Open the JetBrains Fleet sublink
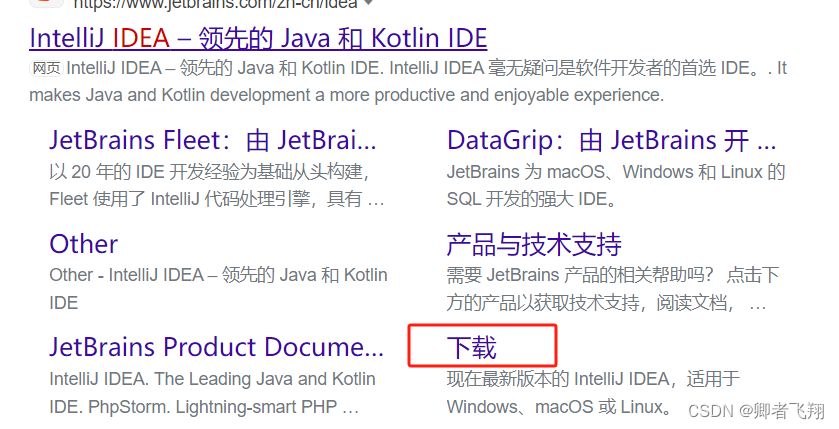 213,140
